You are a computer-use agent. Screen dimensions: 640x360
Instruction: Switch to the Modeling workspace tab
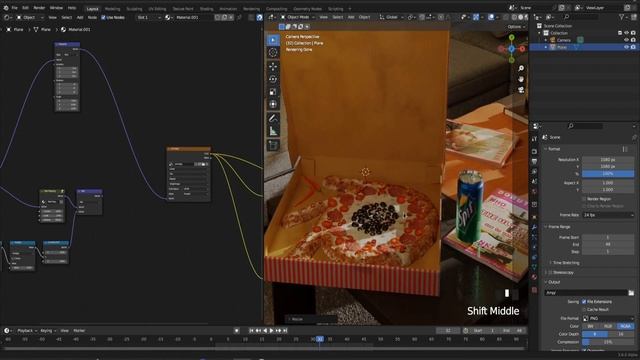[112, 9]
